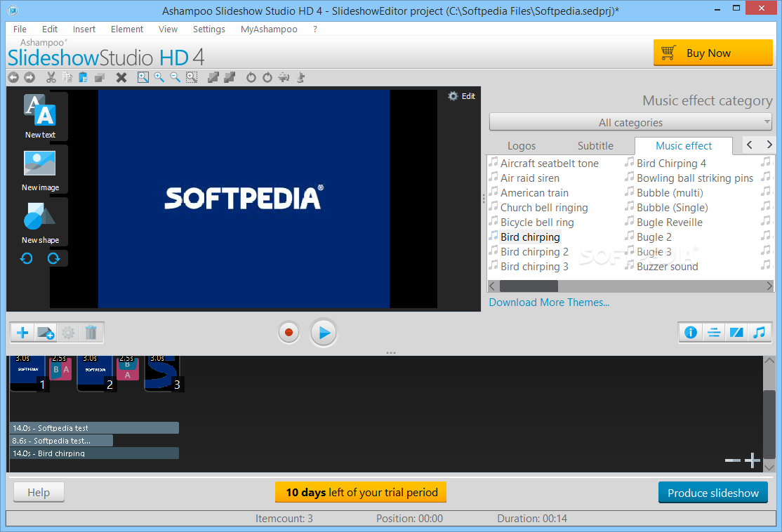Open the Edit menu
The height and width of the screenshot is (532, 782).
pyautogui.click(x=50, y=29)
